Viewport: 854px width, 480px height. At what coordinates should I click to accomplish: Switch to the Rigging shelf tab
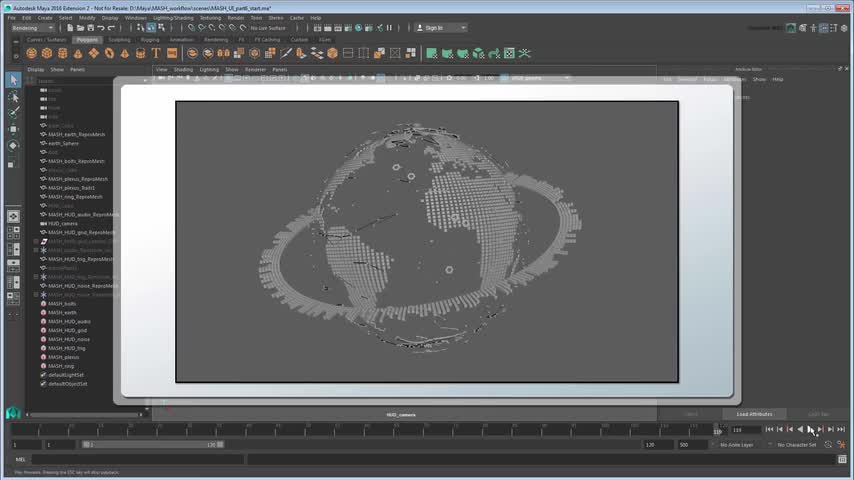(x=150, y=40)
